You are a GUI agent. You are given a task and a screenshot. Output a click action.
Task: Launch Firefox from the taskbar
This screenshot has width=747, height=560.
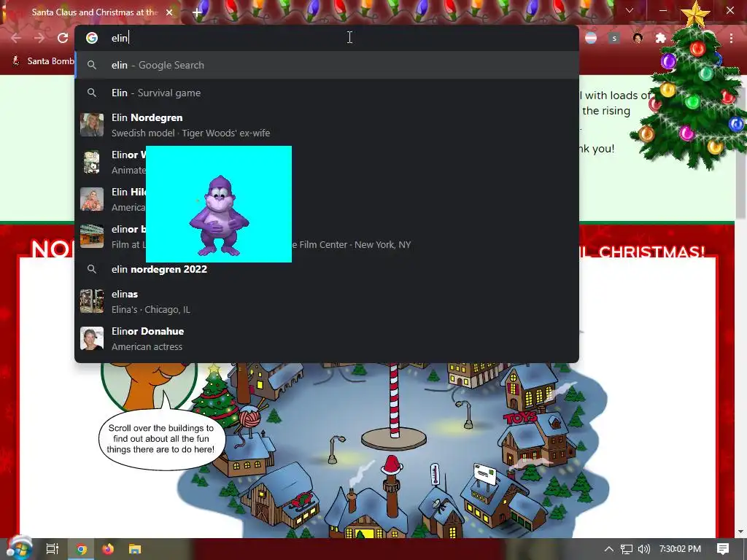pyautogui.click(x=108, y=549)
